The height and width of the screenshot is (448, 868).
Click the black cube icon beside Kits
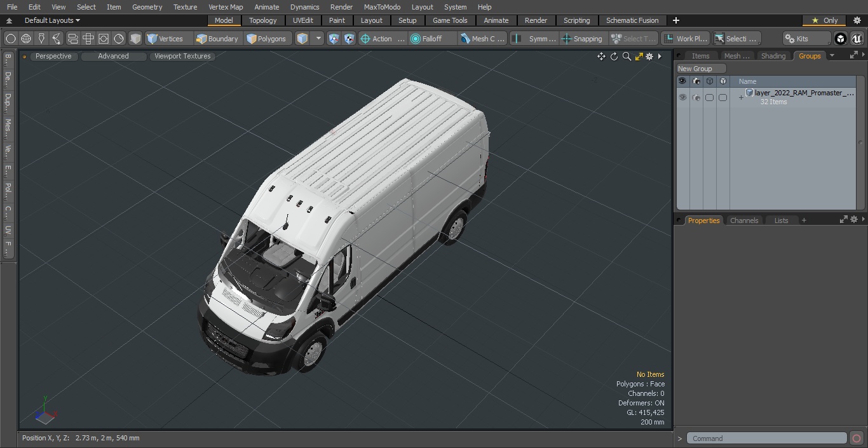click(x=841, y=39)
